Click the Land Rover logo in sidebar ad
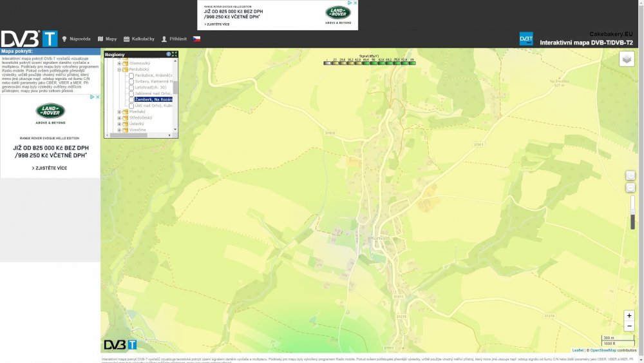Screen dimensions: 644x363 [50, 111]
